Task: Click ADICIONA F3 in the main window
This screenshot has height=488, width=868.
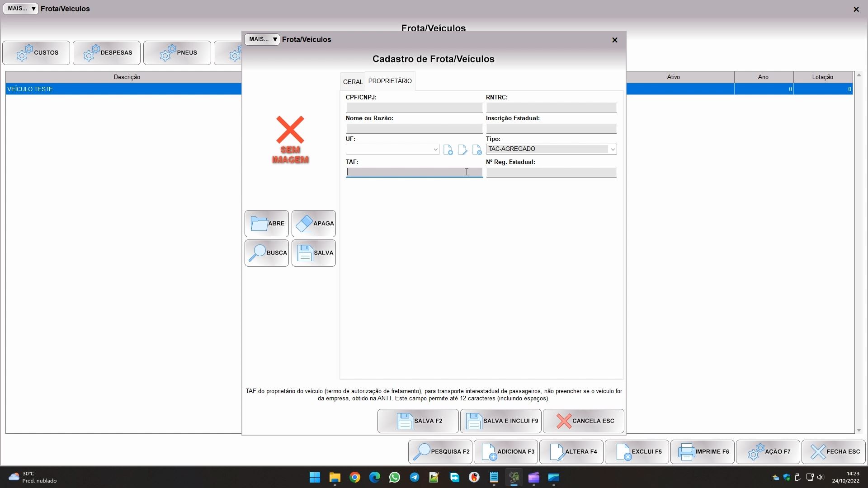Action: tap(506, 452)
